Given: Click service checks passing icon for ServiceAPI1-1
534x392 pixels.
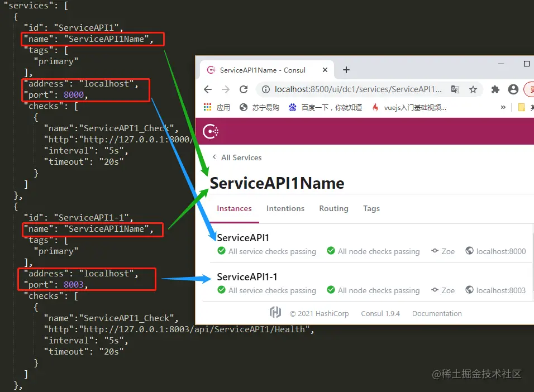Looking at the screenshot, I should 221,290.
